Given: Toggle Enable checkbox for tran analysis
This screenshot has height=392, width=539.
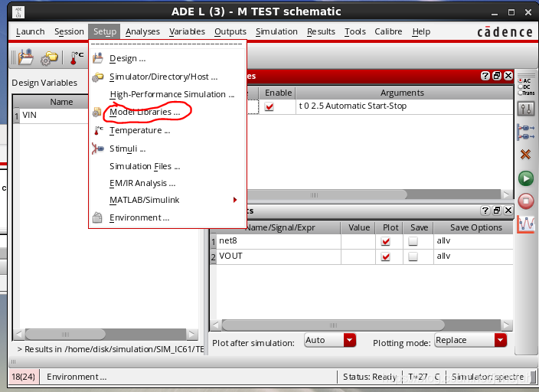Looking at the screenshot, I should [269, 106].
